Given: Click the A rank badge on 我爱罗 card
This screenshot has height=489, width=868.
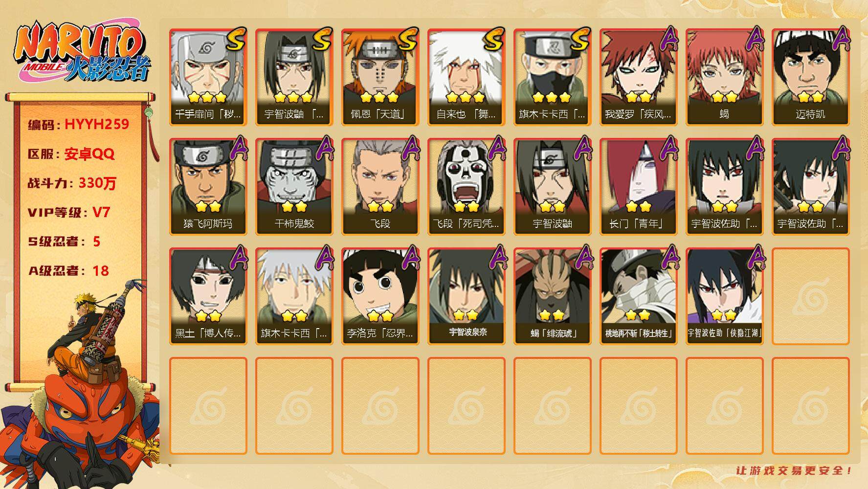Looking at the screenshot, I should click(668, 39).
